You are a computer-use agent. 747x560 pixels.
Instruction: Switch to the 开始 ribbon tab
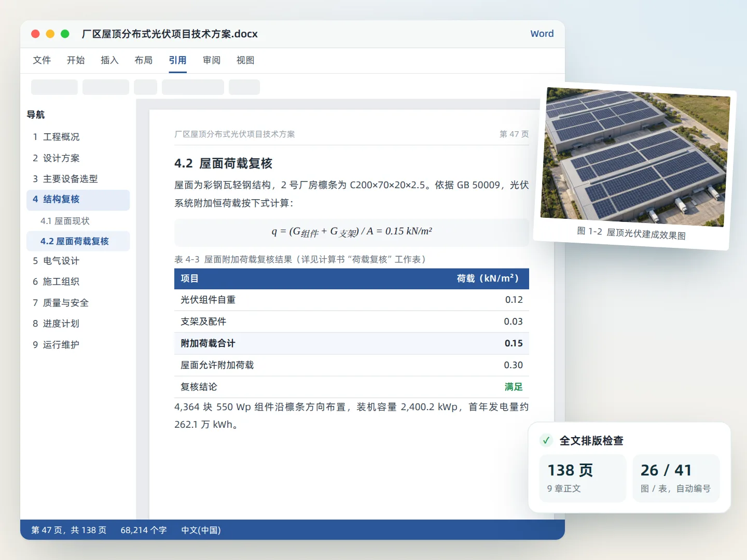click(x=76, y=60)
